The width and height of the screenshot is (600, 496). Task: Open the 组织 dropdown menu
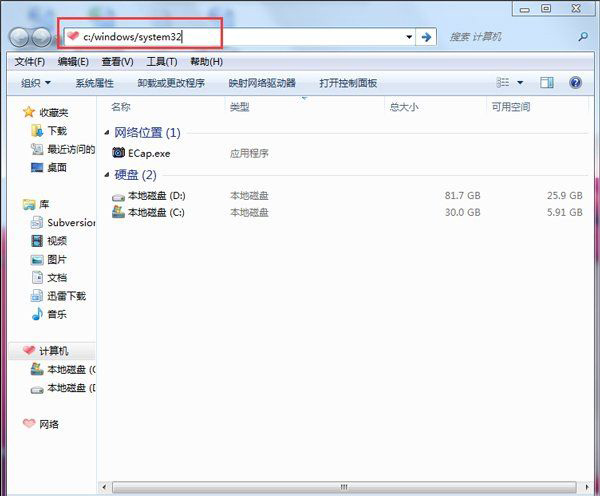coord(36,83)
